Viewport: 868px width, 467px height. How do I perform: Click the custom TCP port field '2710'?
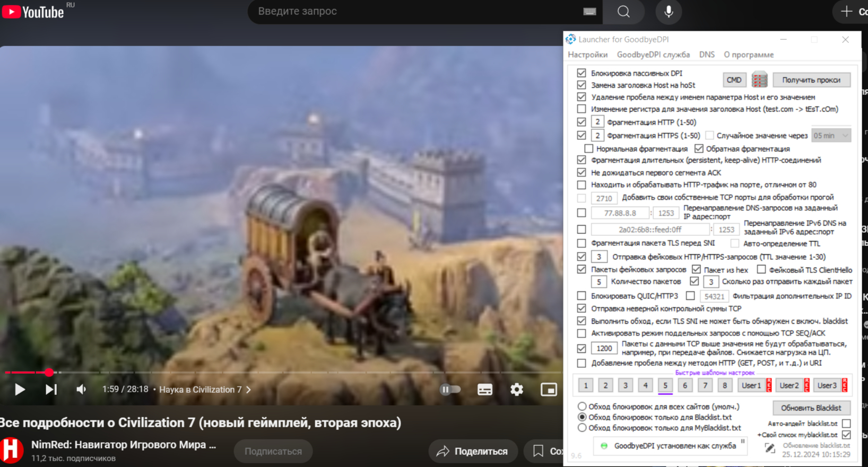(x=604, y=198)
